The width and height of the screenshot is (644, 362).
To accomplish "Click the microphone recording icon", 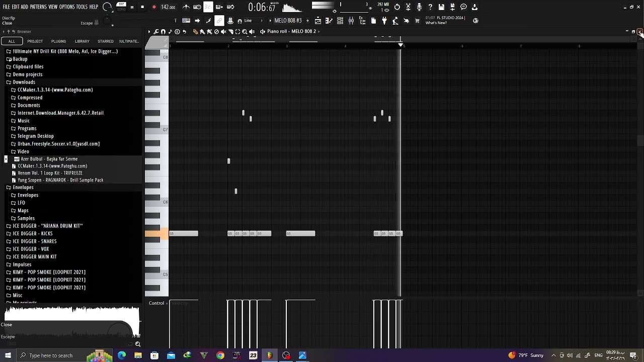I will [x=419, y=7].
